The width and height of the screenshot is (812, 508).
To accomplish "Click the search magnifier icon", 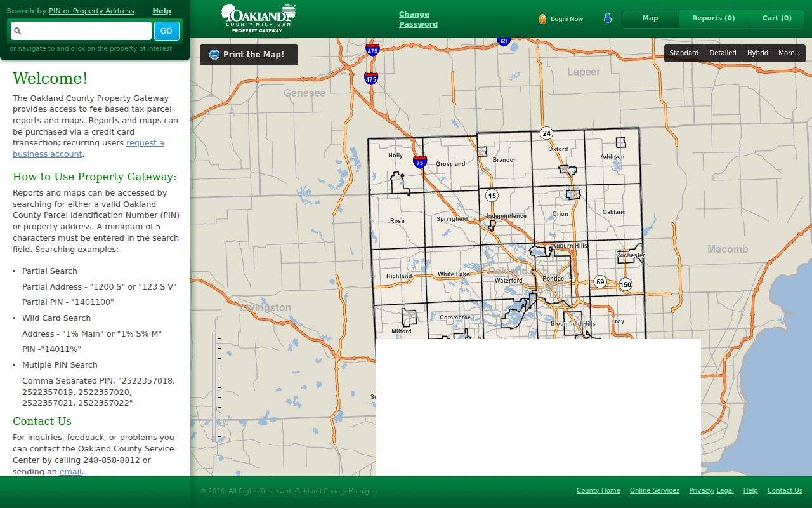I will pos(18,30).
